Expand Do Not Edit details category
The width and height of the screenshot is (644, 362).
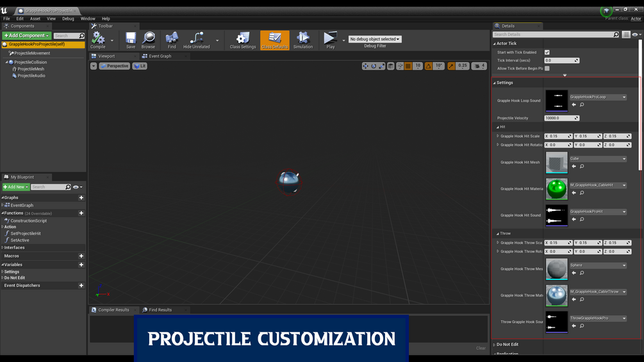click(495, 345)
